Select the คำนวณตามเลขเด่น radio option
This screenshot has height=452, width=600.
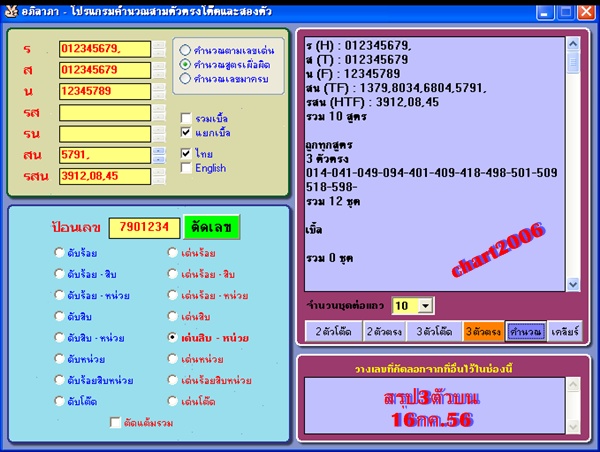coord(185,50)
